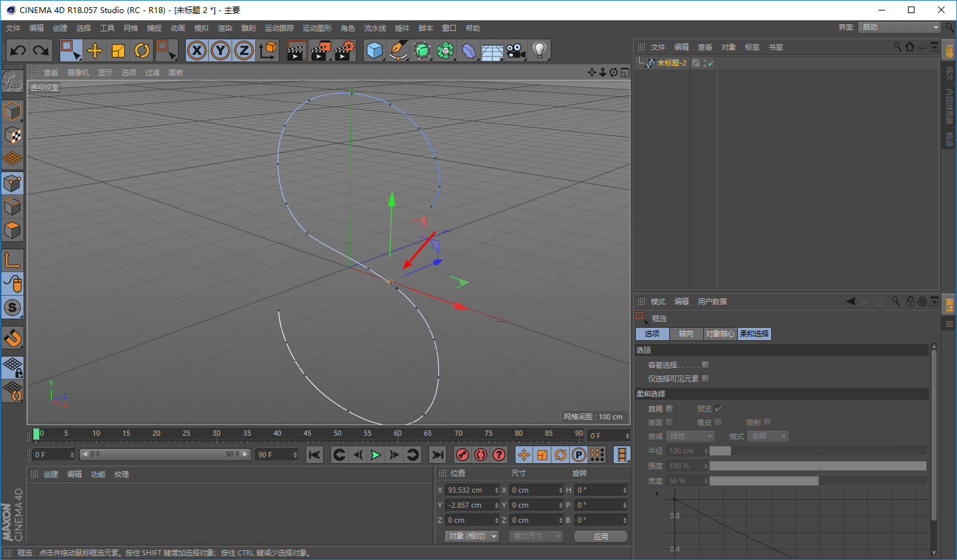The height and width of the screenshot is (560, 957).
Task: Toggle position keyframe channel icon
Action: tap(524, 455)
